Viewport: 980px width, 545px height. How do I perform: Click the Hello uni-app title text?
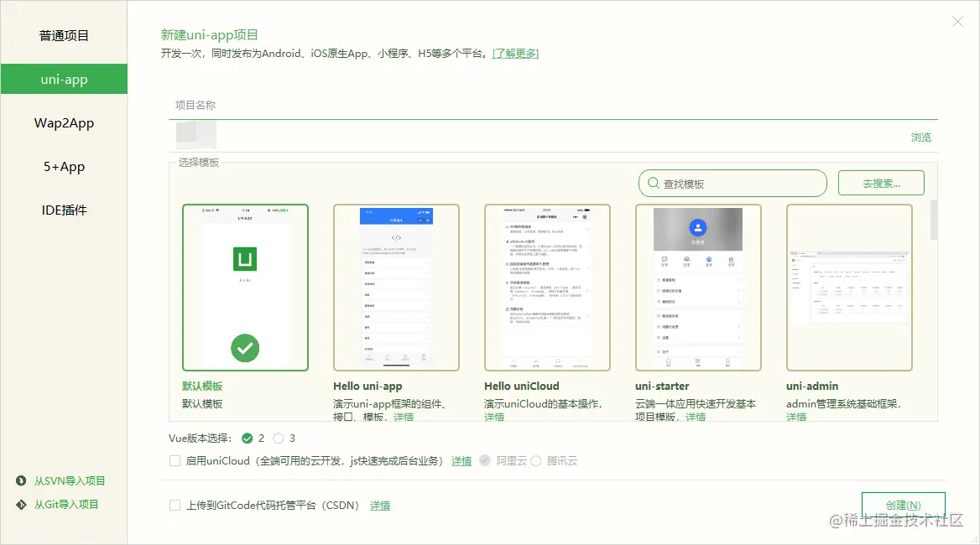point(367,386)
